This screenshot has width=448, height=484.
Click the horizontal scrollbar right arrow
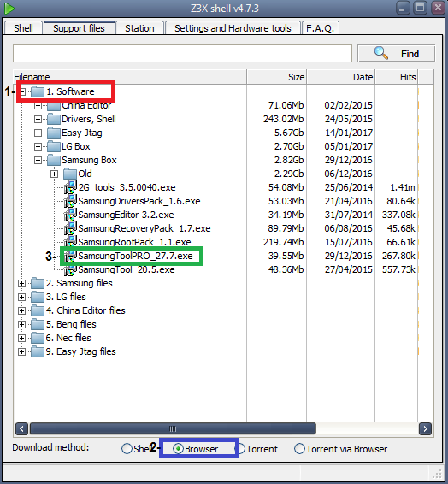[x=425, y=428]
